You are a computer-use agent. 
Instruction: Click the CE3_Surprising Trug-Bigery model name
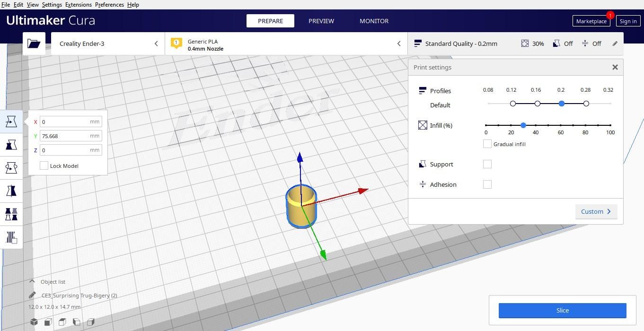pos(79,296)
